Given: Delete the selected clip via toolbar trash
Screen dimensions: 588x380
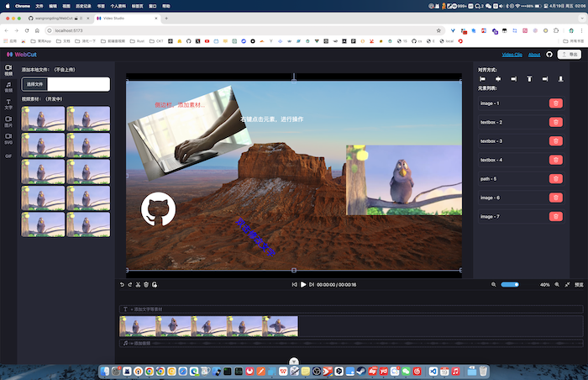Looking at the screenshot, I should coord(146,285).
